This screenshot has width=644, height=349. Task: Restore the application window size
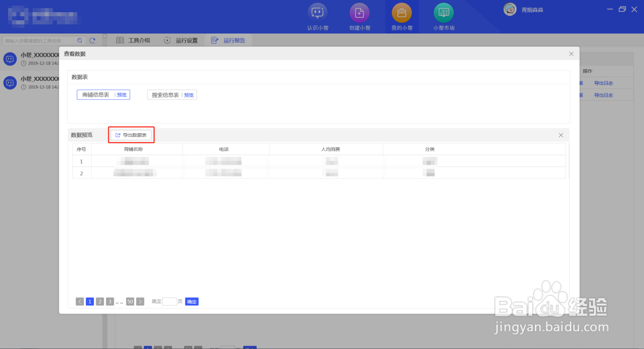[623, 9]
